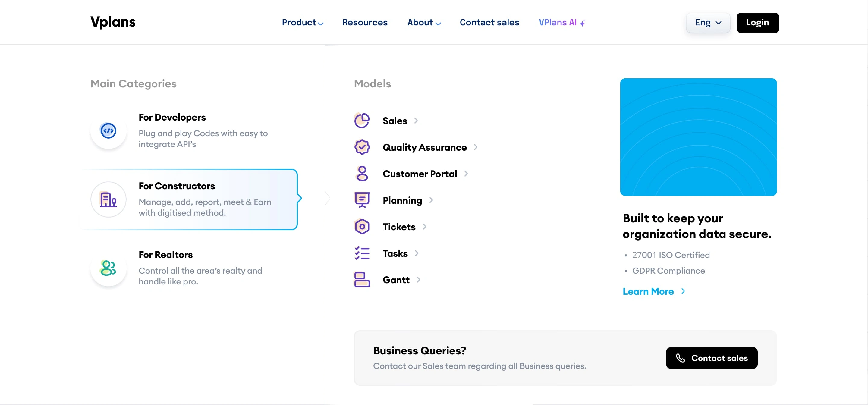Go to the Resources menu item
The width and height of the screenshot is (868, 405).
365,23
